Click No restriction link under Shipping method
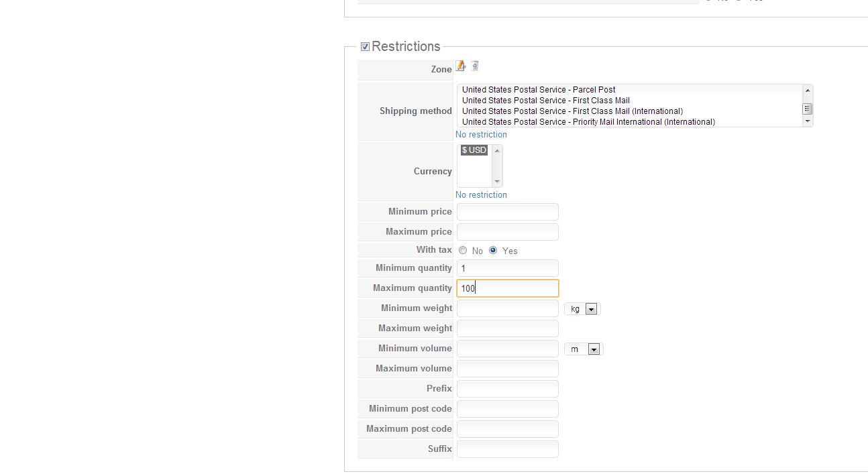This screenshot has width=868, height=474. tap(481, 135)
